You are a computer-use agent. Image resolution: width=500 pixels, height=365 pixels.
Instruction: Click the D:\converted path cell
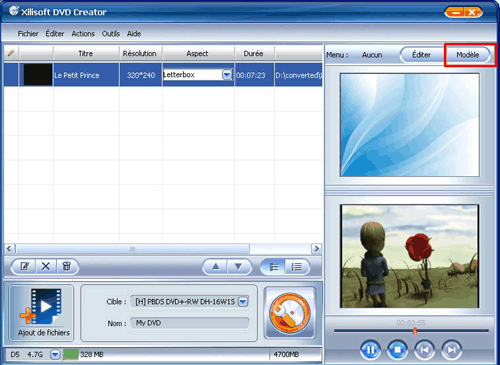point(299,75)
